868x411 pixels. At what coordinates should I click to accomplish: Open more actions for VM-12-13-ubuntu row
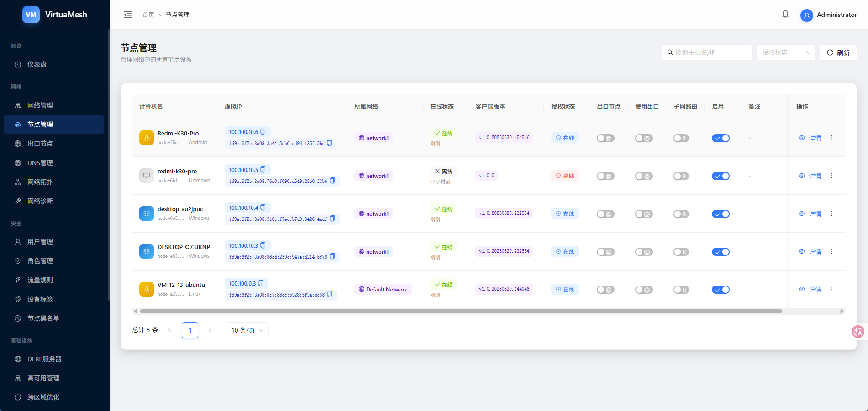(x=832, y=289)
